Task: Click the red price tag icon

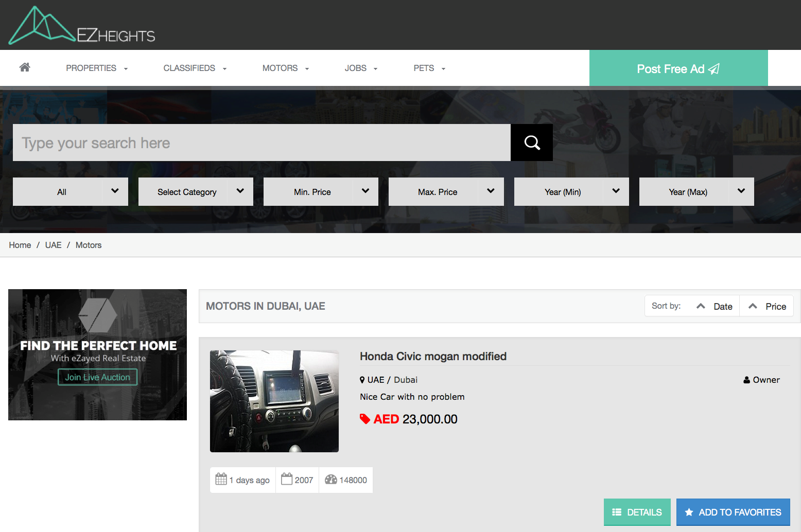Action: tap(365, 419)
